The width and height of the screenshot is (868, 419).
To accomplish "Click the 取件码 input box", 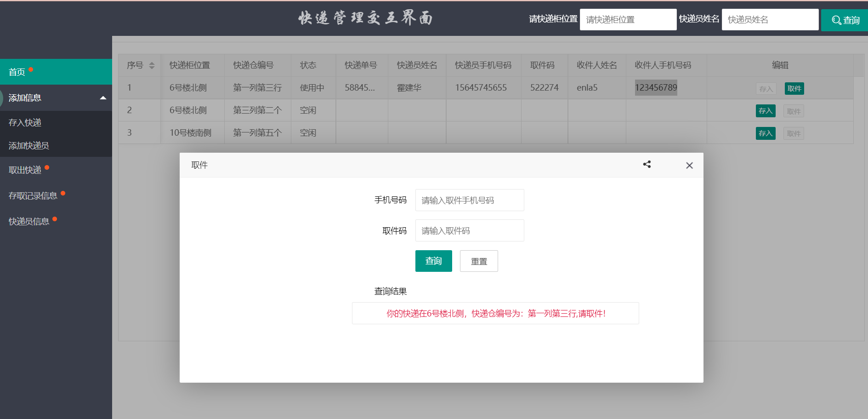I will [x=469, y=230].
